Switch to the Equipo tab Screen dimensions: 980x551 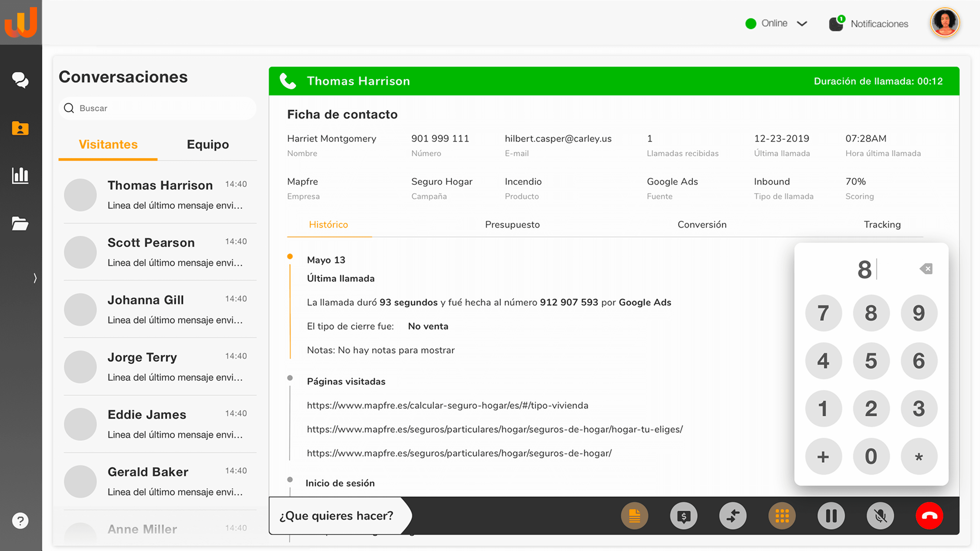208,144
